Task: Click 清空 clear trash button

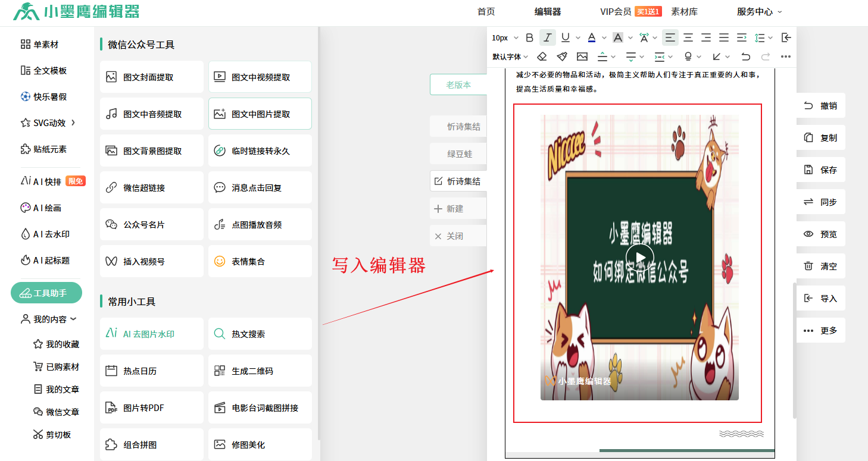Action: [820, 266]
